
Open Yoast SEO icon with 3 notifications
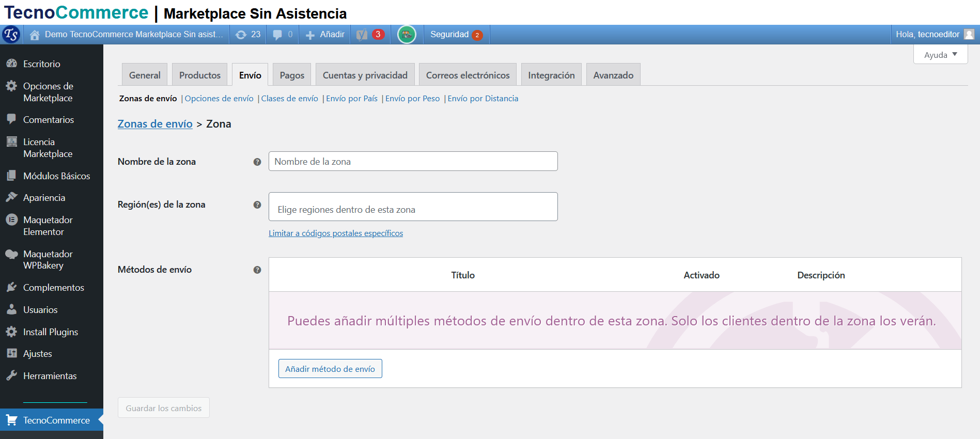370,35
